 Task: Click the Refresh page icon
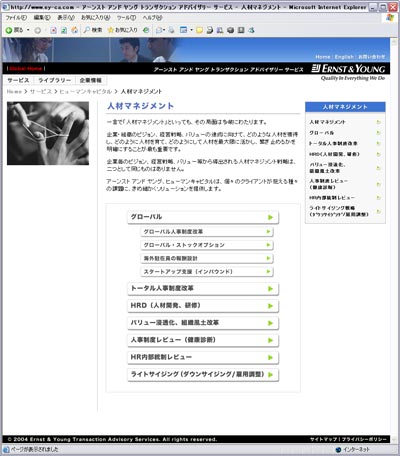click(x=64, y=30)
